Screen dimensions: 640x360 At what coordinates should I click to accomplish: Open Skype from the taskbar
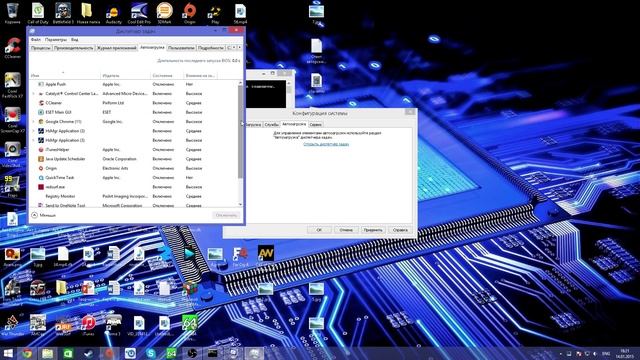pyautogui.click(x=151, y=353)
